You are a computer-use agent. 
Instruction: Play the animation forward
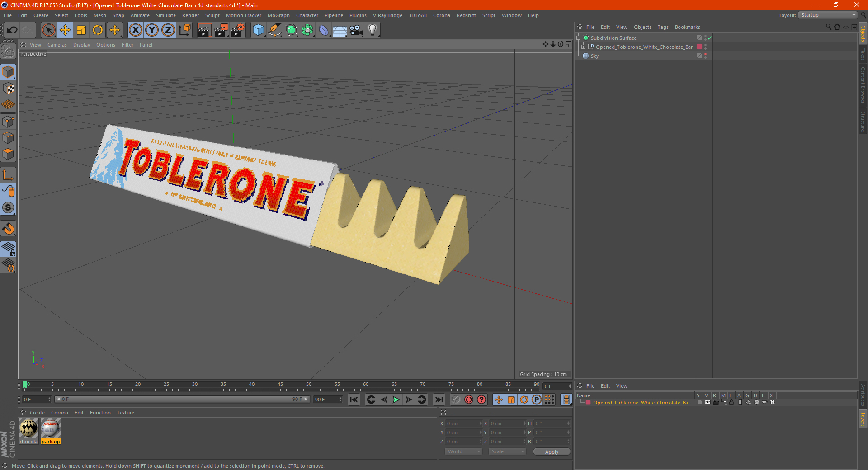click(x=396, y=399)
